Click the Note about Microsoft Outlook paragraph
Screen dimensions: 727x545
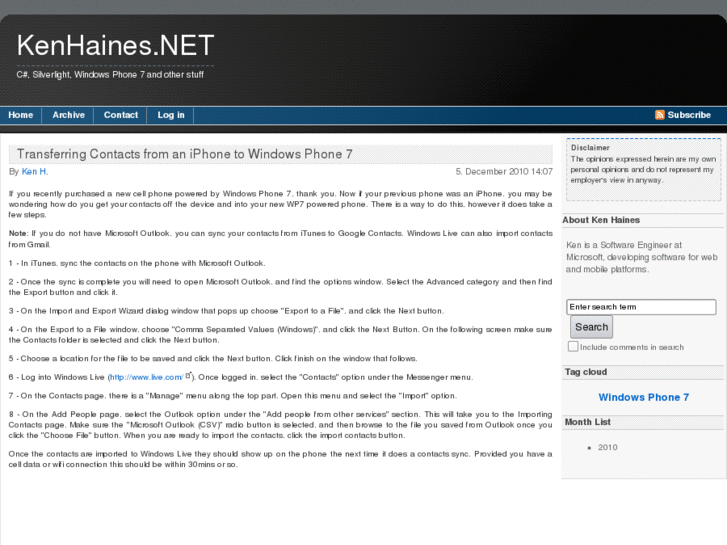coord(281,239)
